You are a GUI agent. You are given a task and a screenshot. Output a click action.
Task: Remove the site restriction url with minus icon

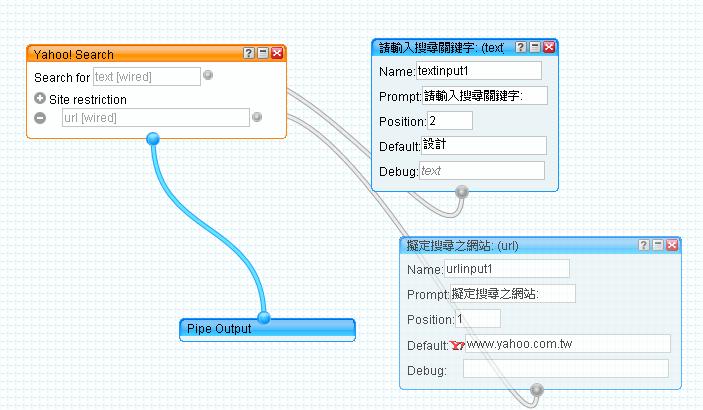coord(40,117)
